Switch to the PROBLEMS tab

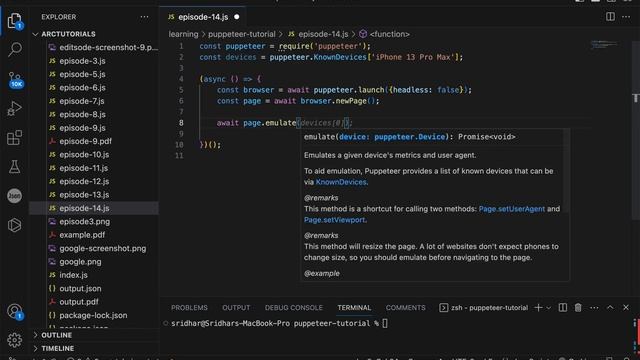pos(189,308)
